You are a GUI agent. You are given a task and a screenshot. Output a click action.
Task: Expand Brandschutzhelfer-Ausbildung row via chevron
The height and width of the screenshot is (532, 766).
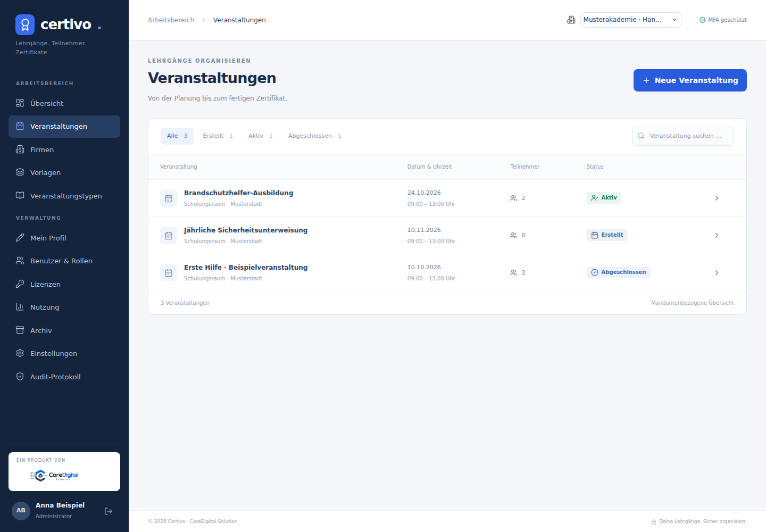point(717,198)
